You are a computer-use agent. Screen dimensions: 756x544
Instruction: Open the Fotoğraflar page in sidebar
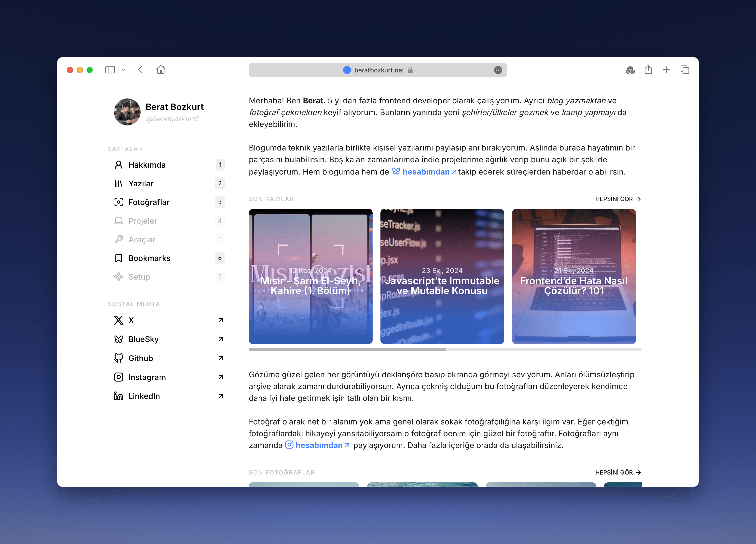pyautogui.click(x=149, y=202)
